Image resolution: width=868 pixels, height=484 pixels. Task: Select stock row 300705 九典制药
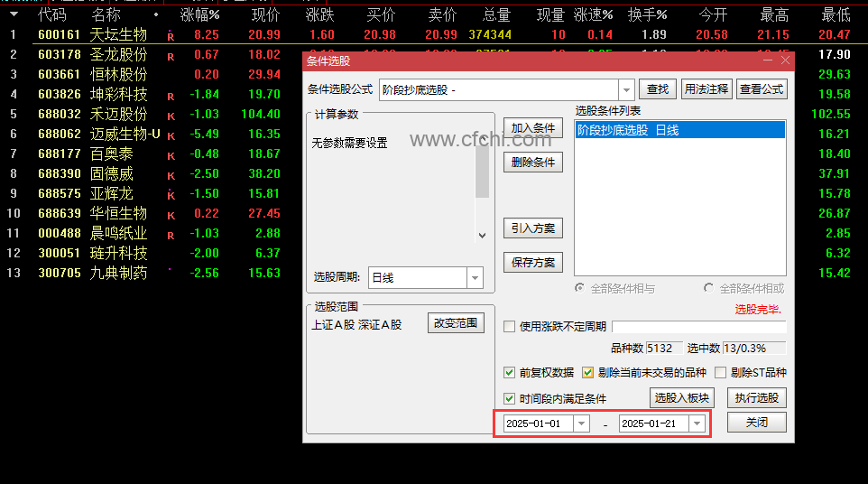click(150, 273)
